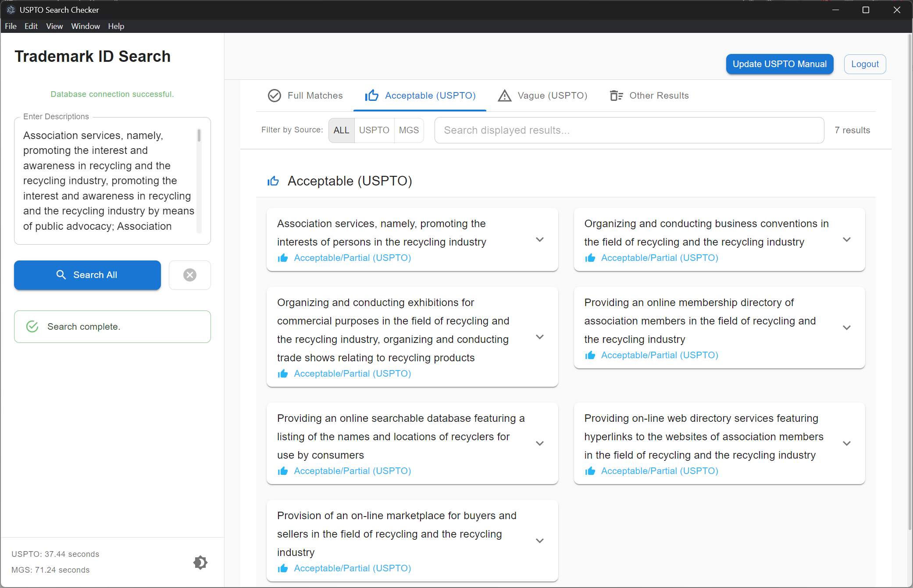This screenshot has height=588, width=913.
Task: Open the View menu
Action: 54,26
